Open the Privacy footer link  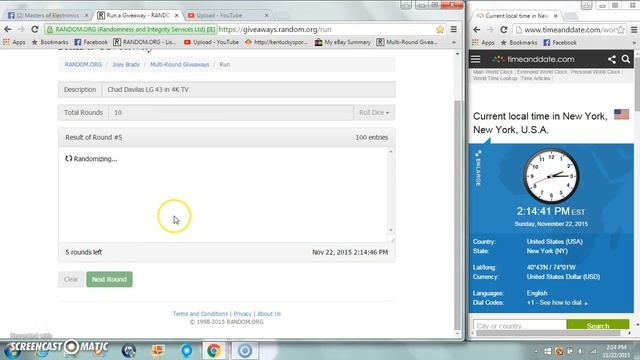[x=242, y=314]
